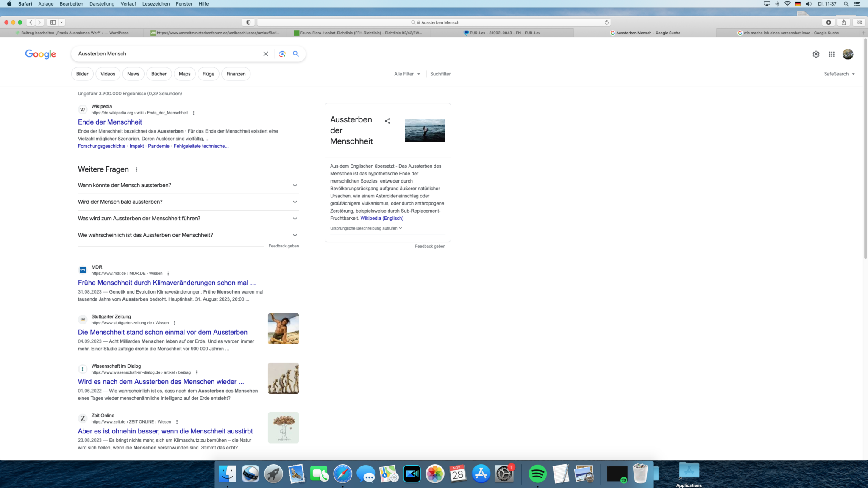Click the blue magnifier search icon

point(296,54)
